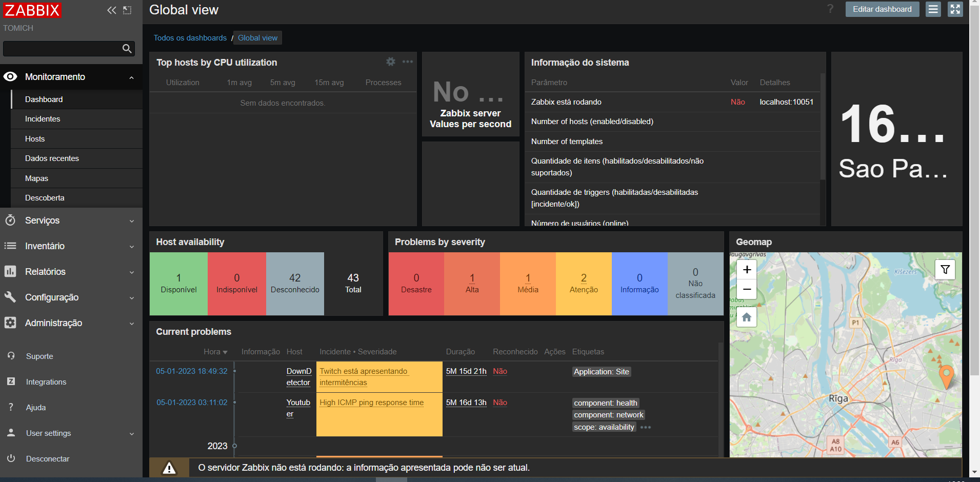Viewport: 980px width, 482px height.
Task: Open Top hosts widget gear settings
Action: [x=391, y=62]
